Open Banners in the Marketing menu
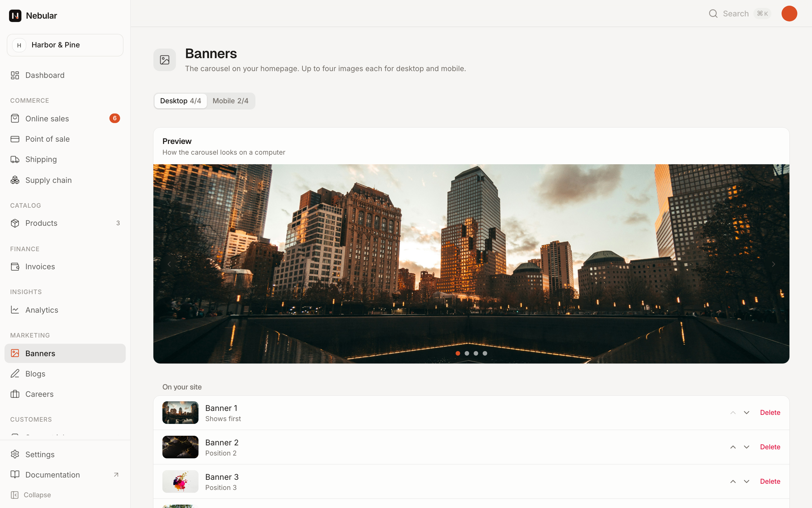 point(65,353)
